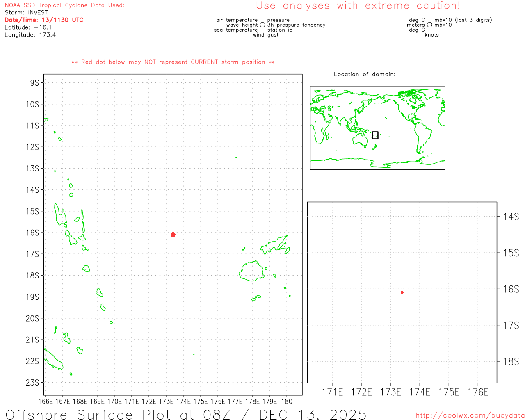
Task: Select the world locator map thumbnail
Action: coord(377,128)
